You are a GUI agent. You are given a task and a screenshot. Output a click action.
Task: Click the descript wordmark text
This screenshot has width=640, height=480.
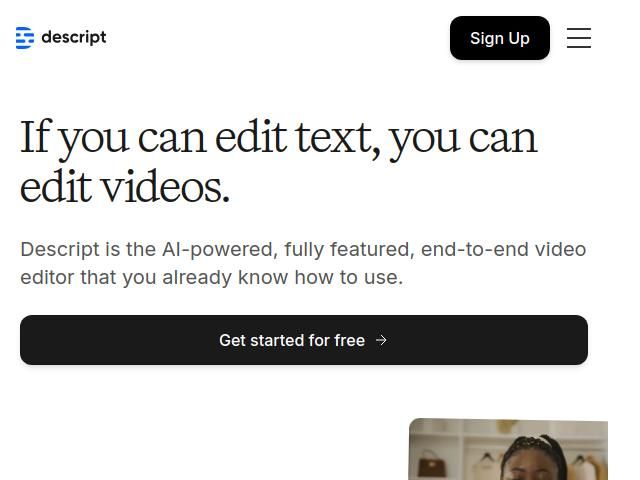click(74, 37)
